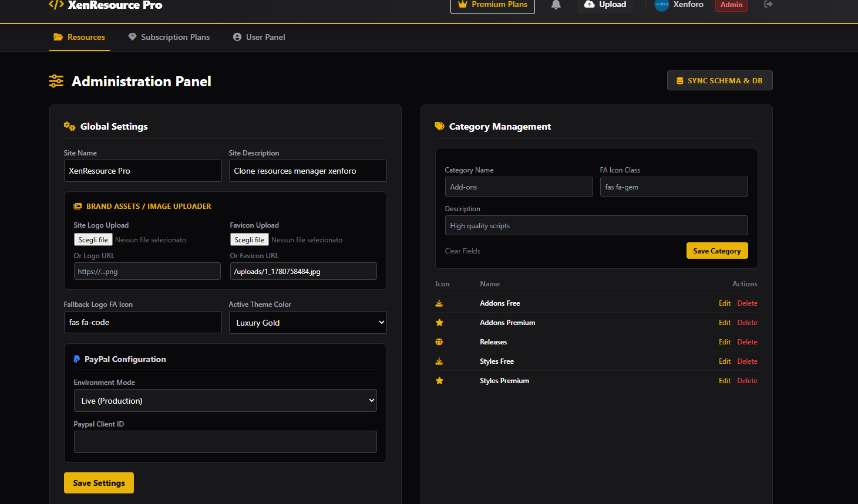Click the star icon for Addons Premium
Viewport: 858px width, 504px height.
[439, 323]
